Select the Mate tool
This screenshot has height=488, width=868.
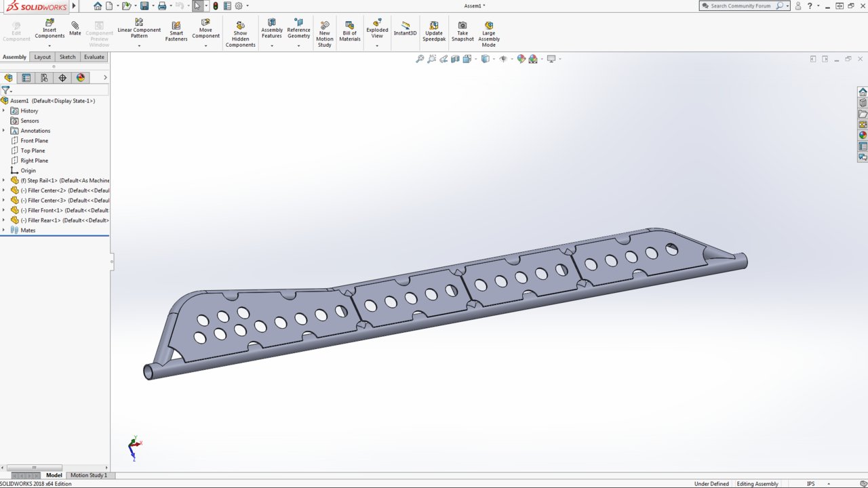coord(75,28)
